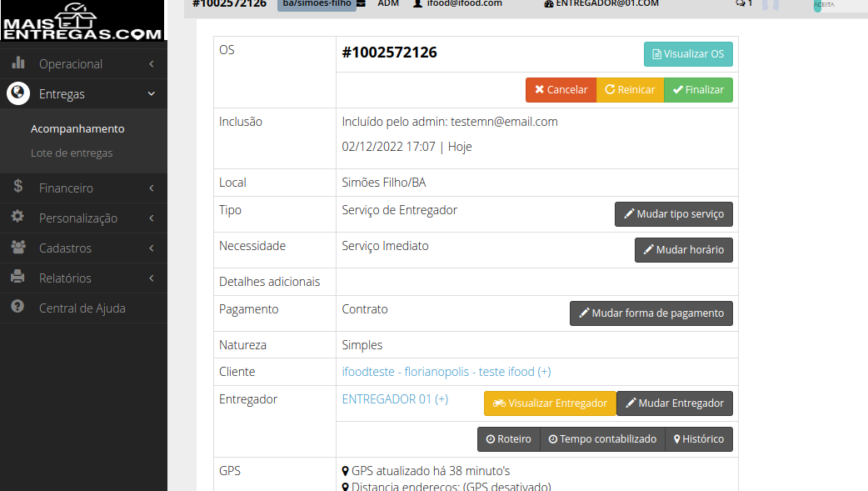Expand the Financeiro menu chevron
This screenshot has width=868, height=491.
(152, 188)
